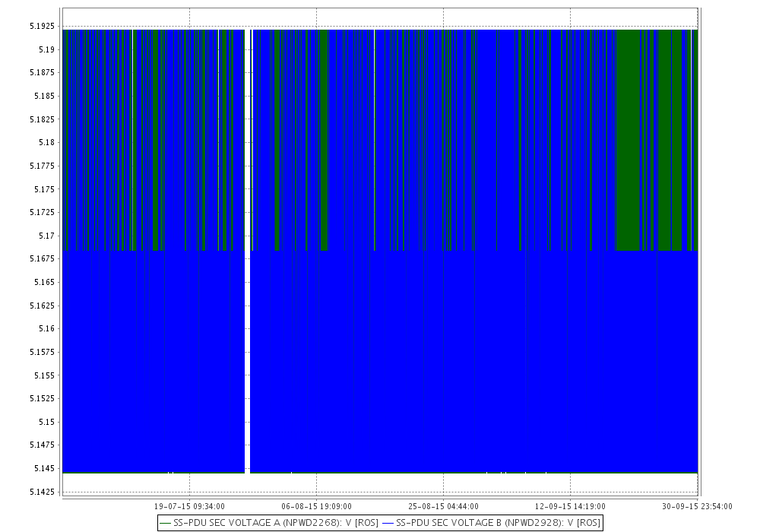
Task: Click x-axis label 25-08-15 04:44:00
Action: (443, 506)
